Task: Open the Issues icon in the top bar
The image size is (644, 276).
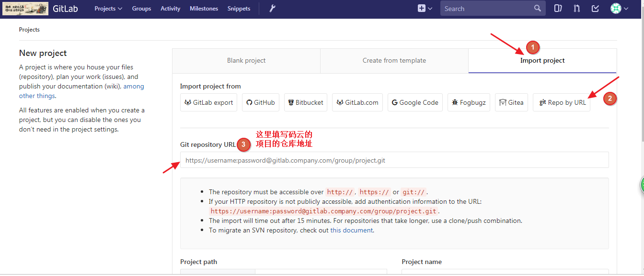Action: coord(558,9)
